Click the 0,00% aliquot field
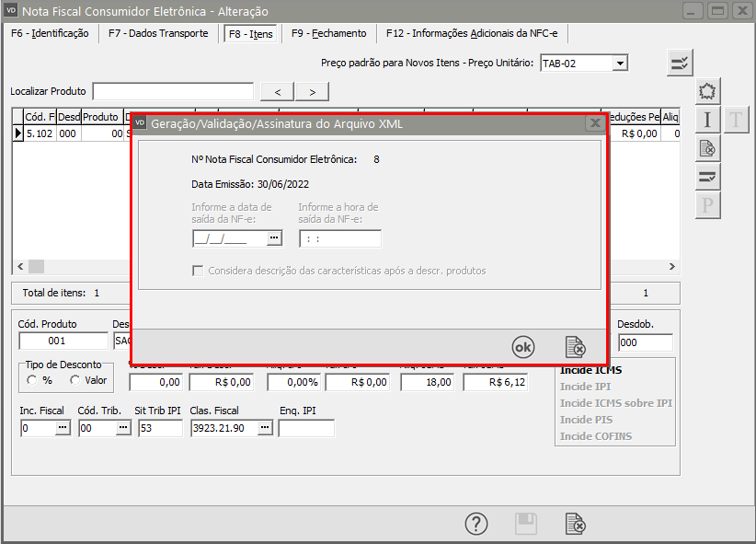Image resolution: width=756 pixels, height=544 pixels. 293,382
